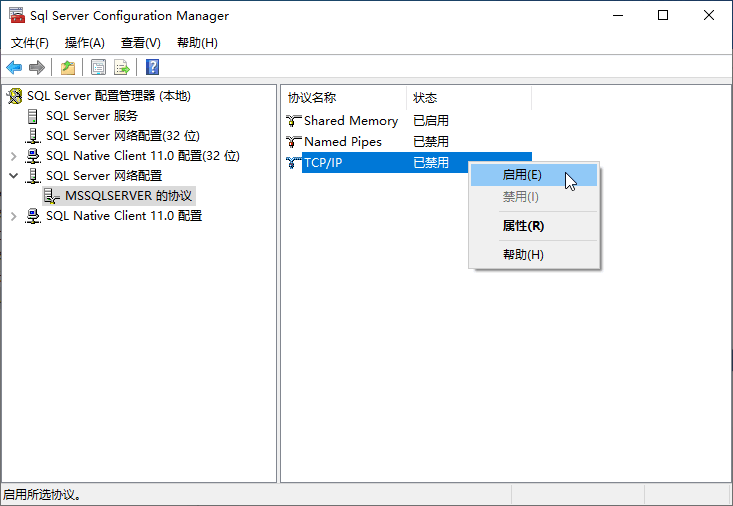
Task: Click the Export list toolbar icon
Action: click(x=122, y=67)
